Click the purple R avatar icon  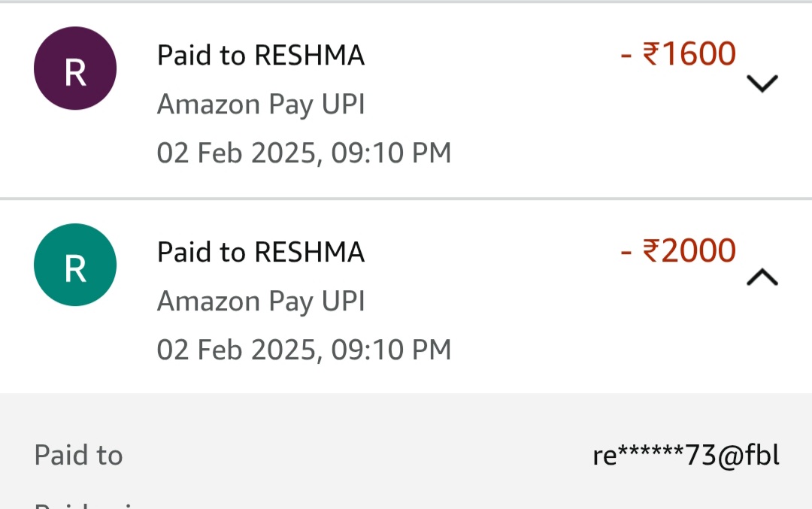coord(75,68)
